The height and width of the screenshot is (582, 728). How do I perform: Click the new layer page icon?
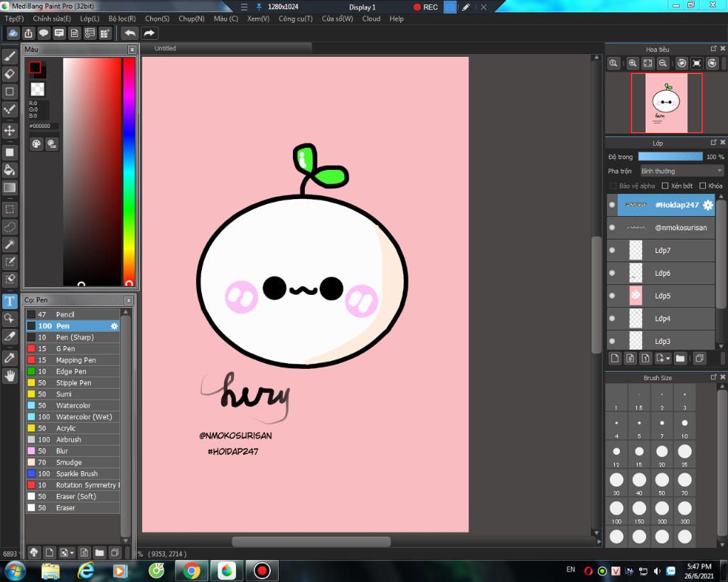[615, 358]
